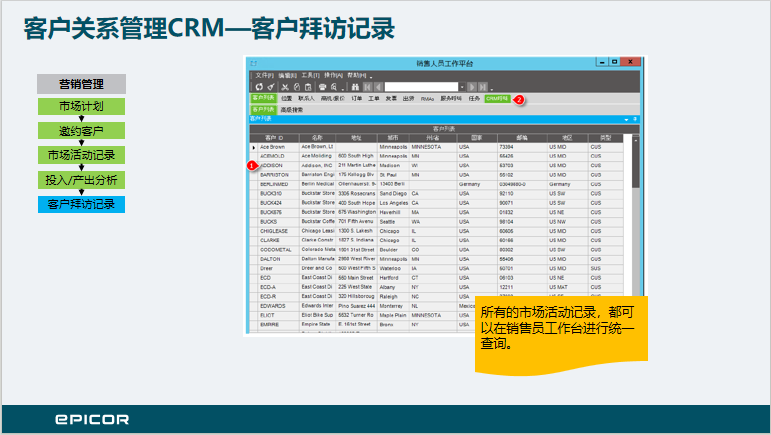The height and width of the screenshot is (435, 771).
Task: Go to next record navigation arrow
Action: [x=472, y=87]
